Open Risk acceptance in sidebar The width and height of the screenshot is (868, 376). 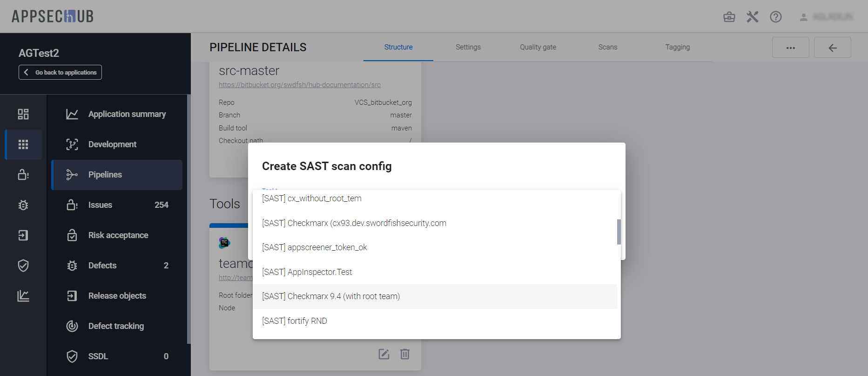click(x=118, y=235)
